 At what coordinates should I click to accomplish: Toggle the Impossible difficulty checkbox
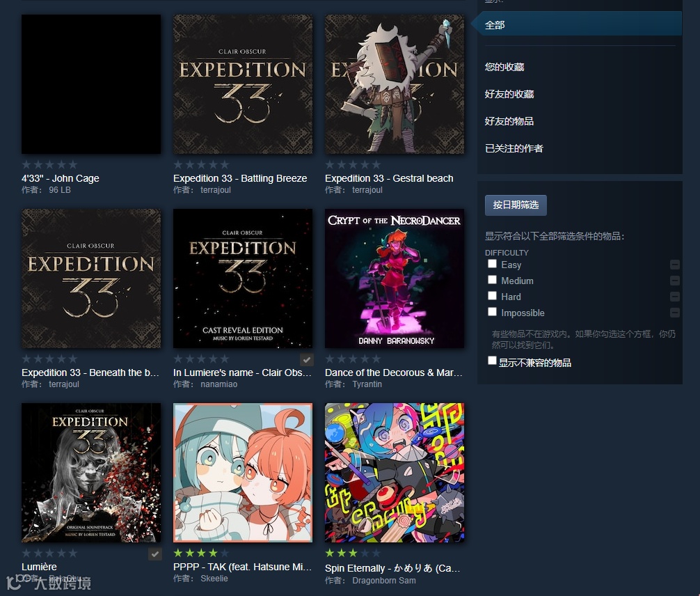tap(492, 312)
